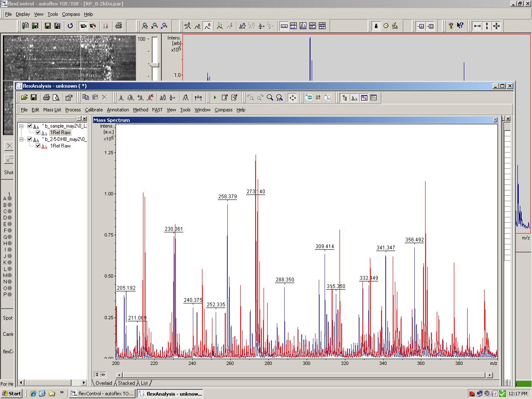The height and width of the screenshot is (399, 532).
Task: Switch to the Stacked tab
Action: (x=126, y=383)
